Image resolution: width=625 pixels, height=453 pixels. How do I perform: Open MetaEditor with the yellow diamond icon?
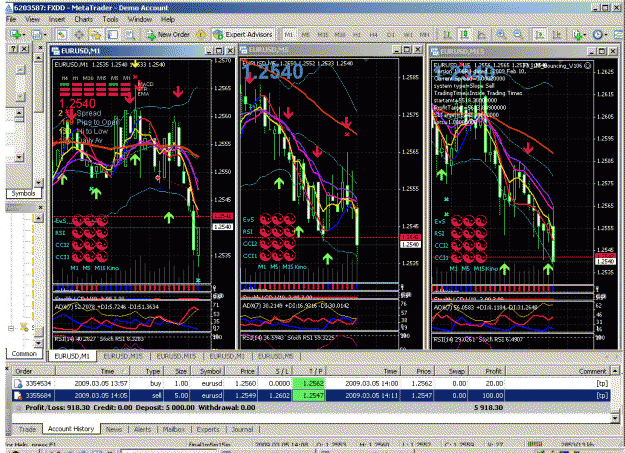pos(200,35)
